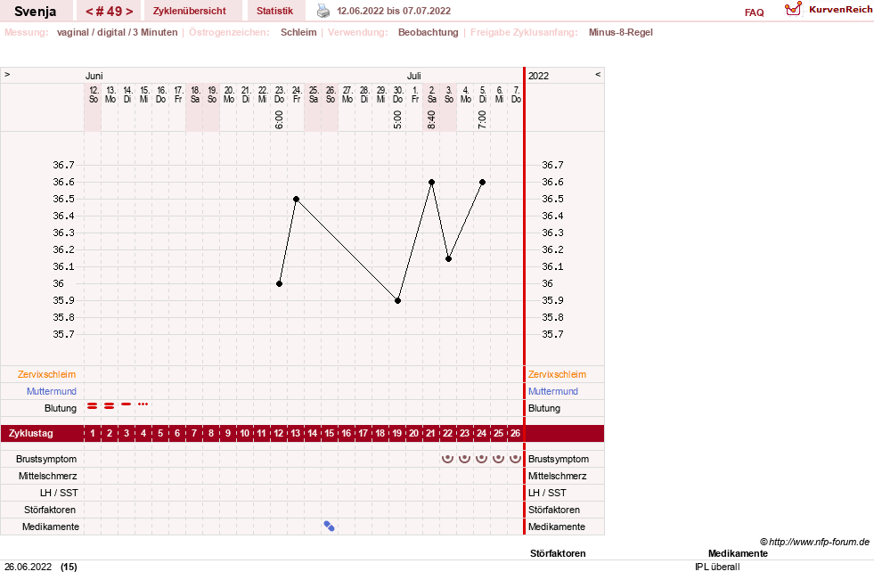Screen dimensions: 874x588
Task: Click the printer icon
Action: (x=323, y=11)
